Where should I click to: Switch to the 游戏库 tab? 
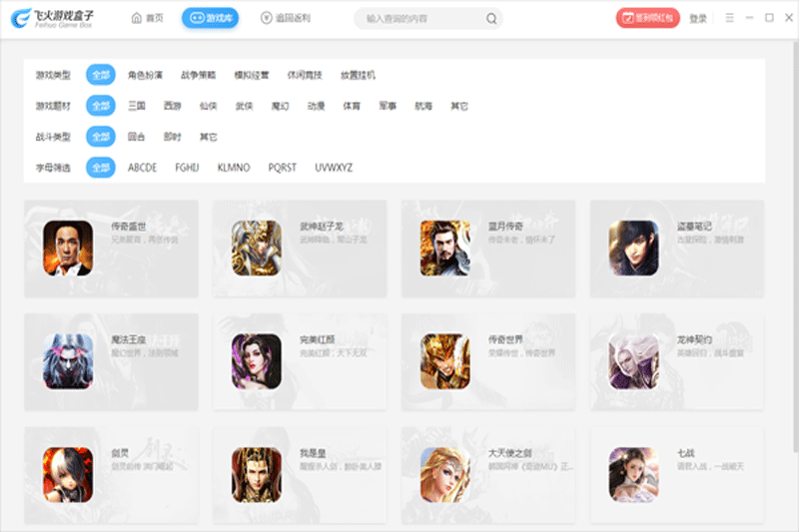tap(211, 18)
